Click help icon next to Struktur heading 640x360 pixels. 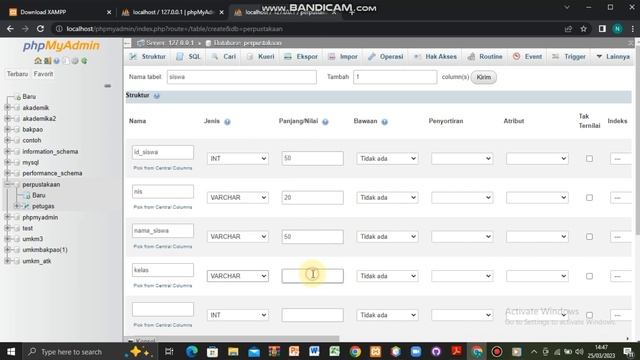(x=157, y=96)
